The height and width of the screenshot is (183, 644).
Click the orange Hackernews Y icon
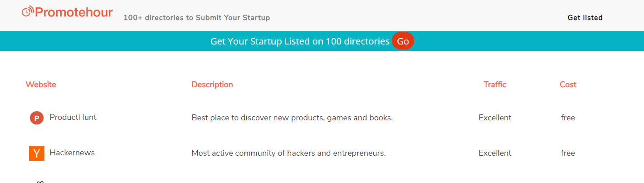point(37,153)
